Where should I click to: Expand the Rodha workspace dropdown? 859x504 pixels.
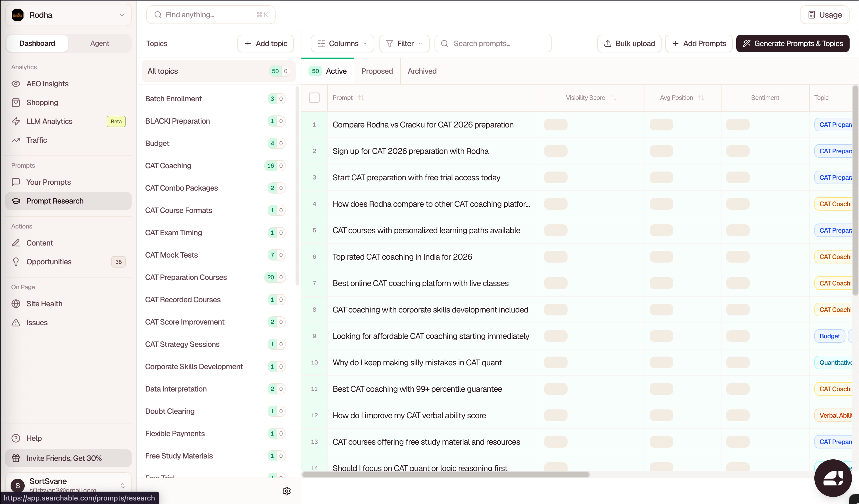tap(122, 15)
